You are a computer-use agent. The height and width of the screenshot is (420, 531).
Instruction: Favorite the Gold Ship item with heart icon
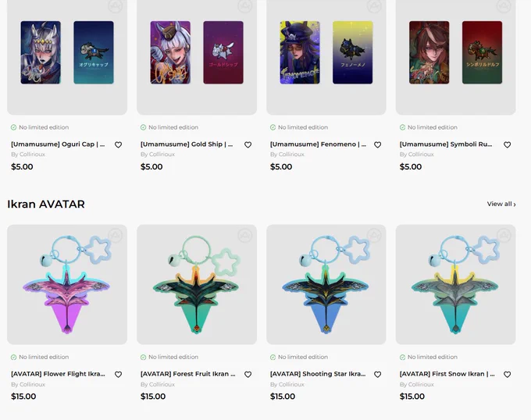tap(248, 145)
